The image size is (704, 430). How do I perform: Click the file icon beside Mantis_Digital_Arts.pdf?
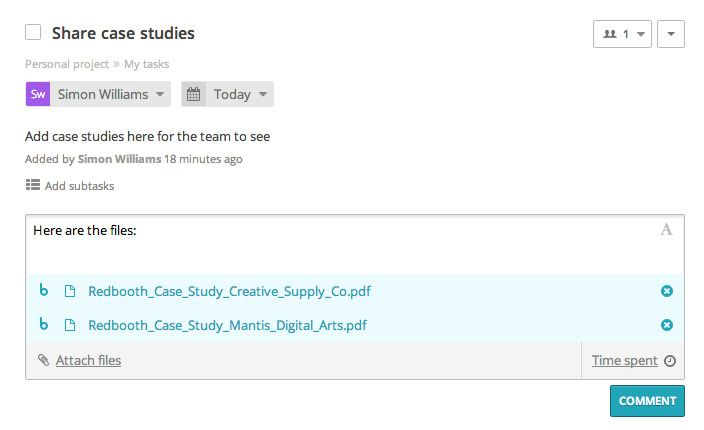click(70, 325)
